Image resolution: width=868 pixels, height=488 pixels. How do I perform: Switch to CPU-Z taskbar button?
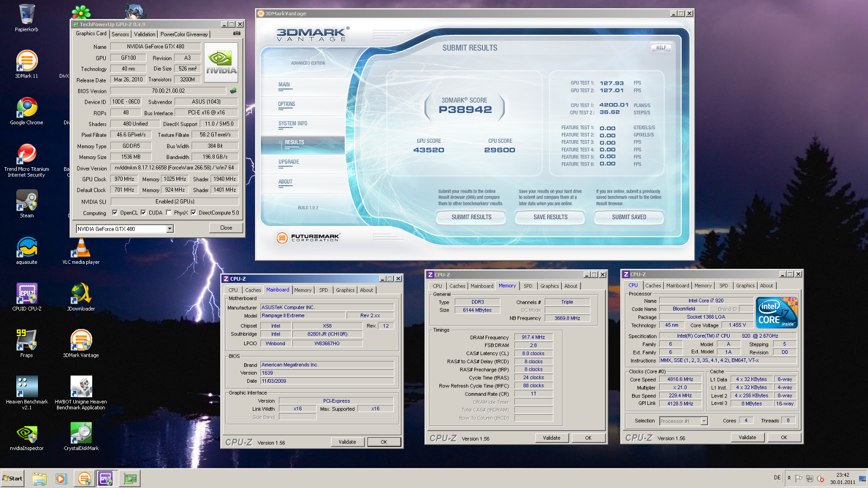105,479
